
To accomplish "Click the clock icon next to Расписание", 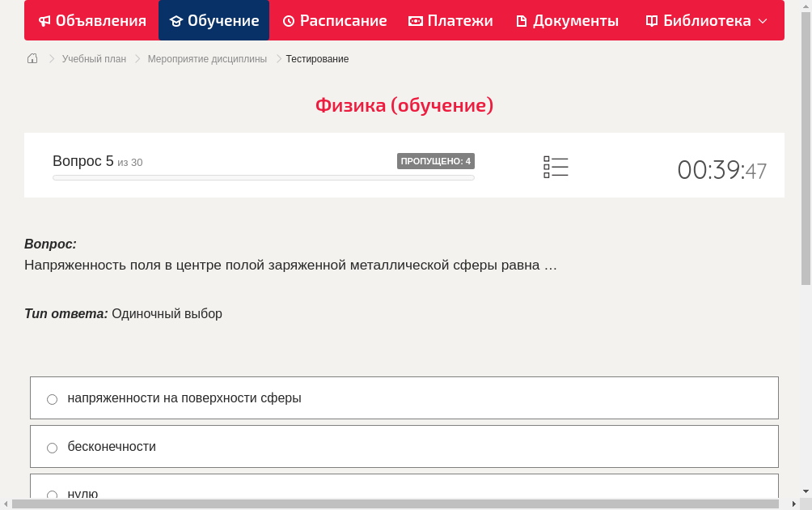I will pyautogui.click(x=288, y=20).
